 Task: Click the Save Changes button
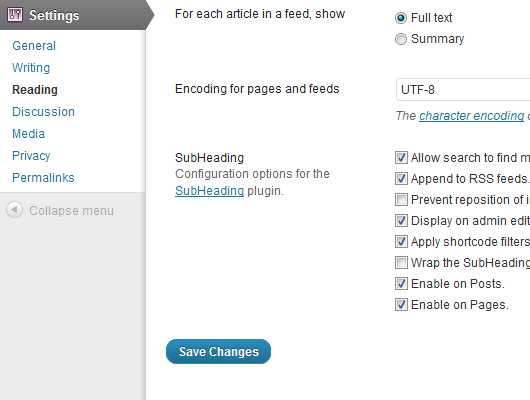[x=218, y=351]
